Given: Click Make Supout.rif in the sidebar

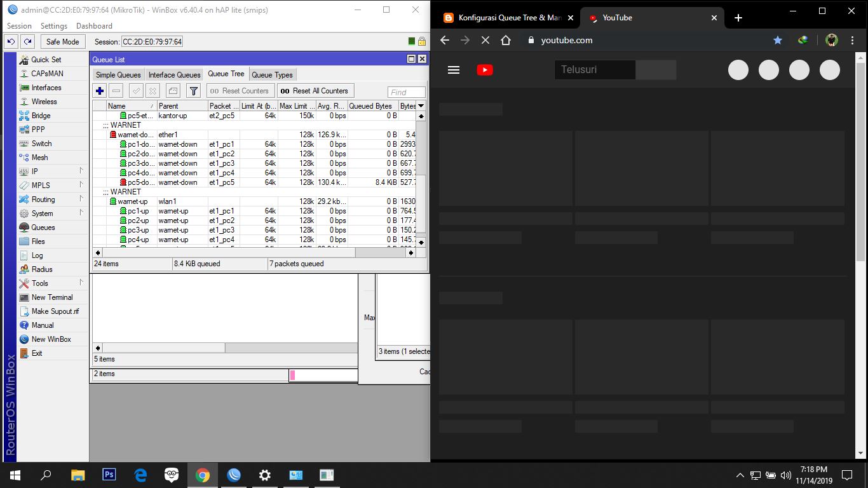Looking at the screenshot, I should click(x=55, y=311).
